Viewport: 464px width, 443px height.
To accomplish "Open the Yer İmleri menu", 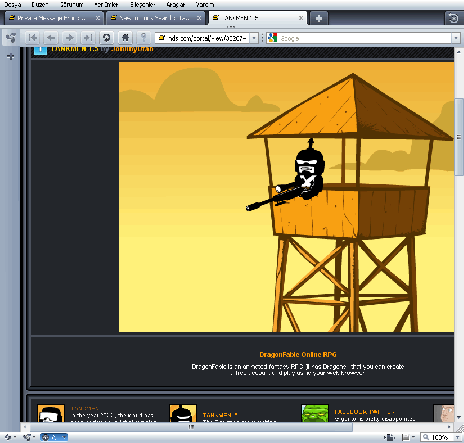I will point(106,4).
